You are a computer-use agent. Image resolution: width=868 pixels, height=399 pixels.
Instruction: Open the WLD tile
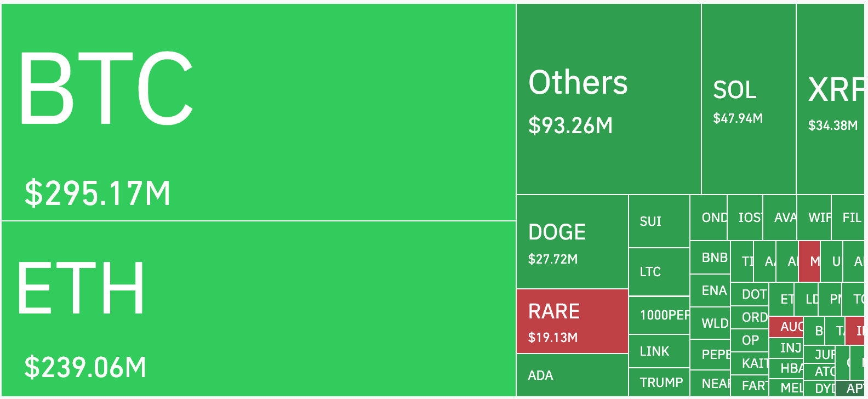(710, 323)
